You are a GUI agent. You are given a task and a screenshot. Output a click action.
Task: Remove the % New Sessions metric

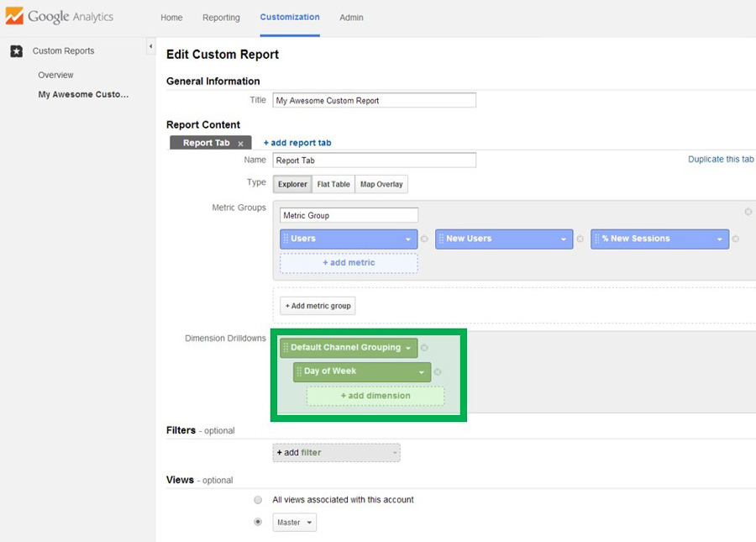pyautogui.click(x=736, y=239)
